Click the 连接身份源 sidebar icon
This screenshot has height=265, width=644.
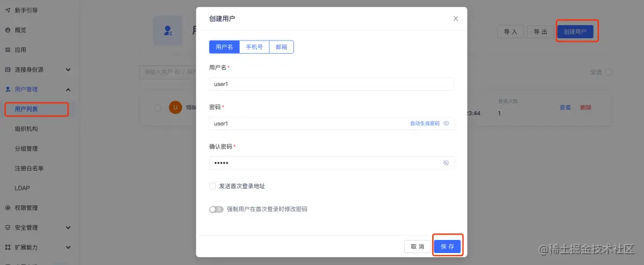(7, 69)
